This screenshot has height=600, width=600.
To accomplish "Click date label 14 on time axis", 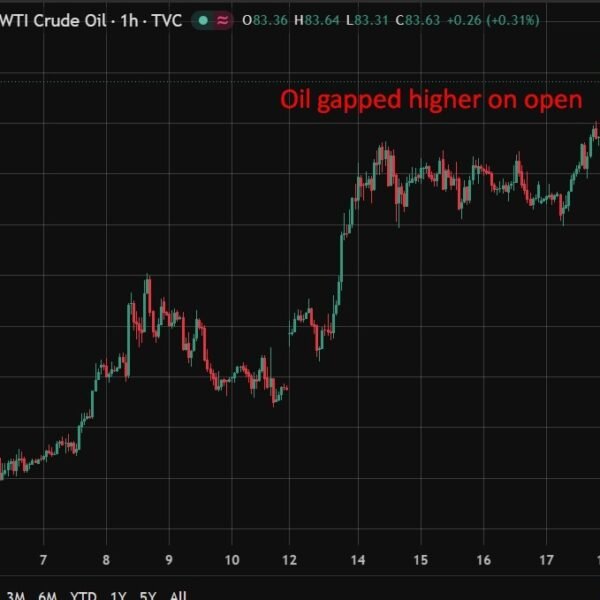I will pyautogui.click(x=358, y=560).
